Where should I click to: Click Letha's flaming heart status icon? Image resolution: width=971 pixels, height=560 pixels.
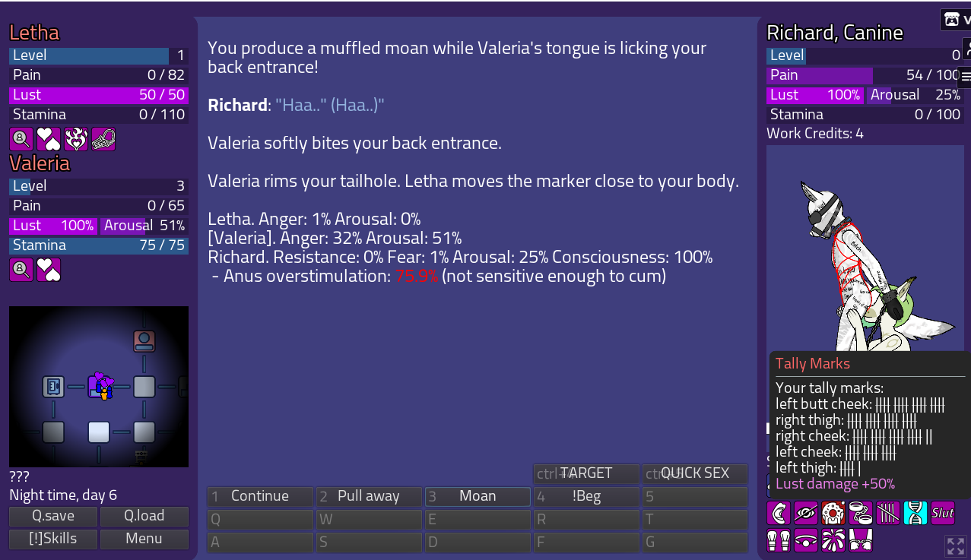click(76, 139)
